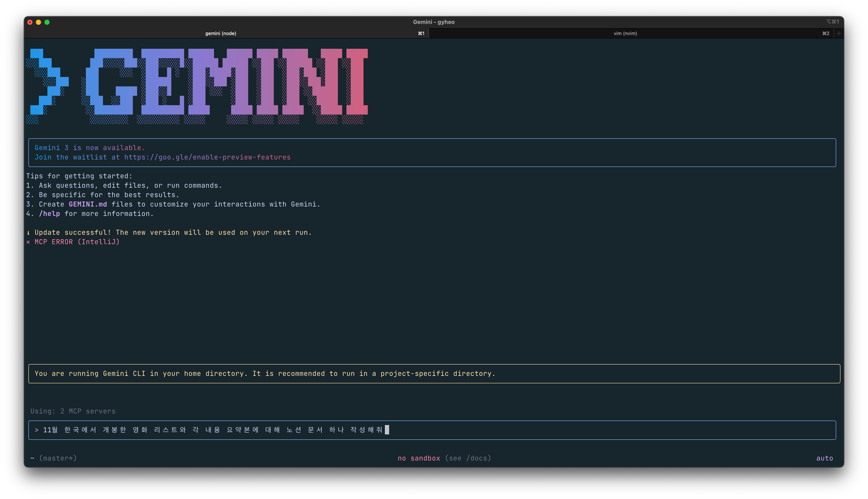Click tip 'Ask questions, edit files, or run commands.'

[130, 185]
